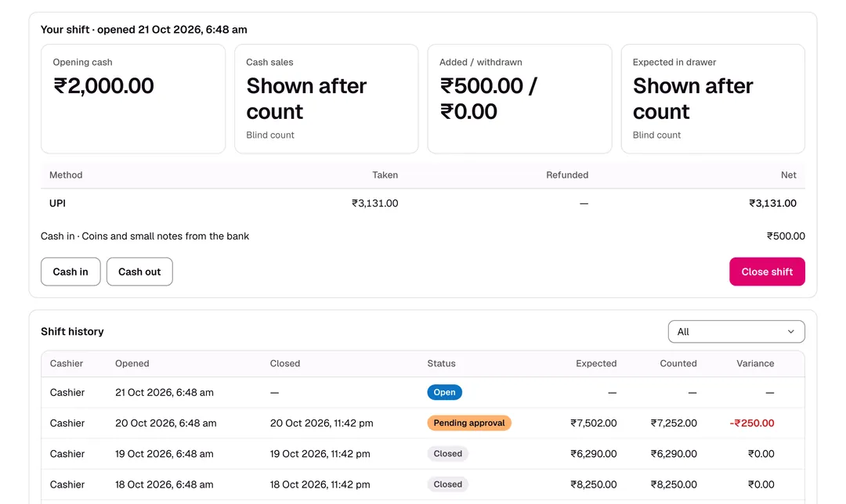This screenshot has width=846, height=504.
Task: Select opened date 20 Oct 2026, 6:48 am
Action: click(165, 423)
